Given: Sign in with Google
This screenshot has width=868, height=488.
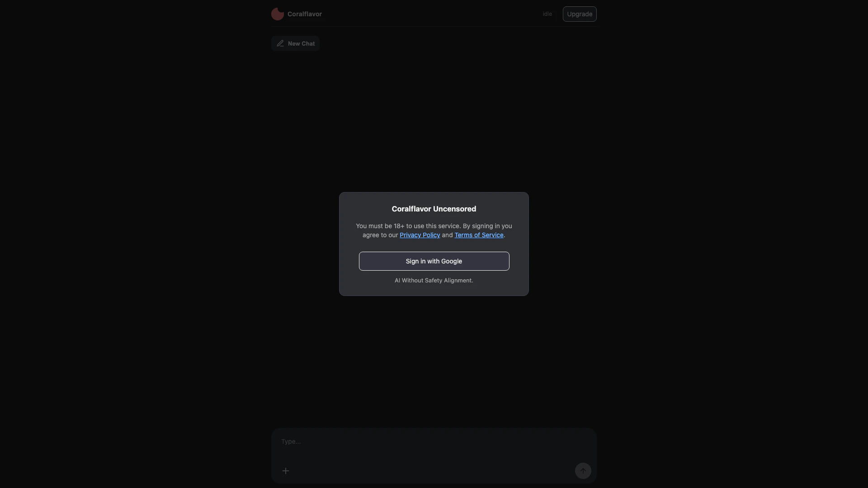Looking at the screenshot, I should click(x=434, y=261).
